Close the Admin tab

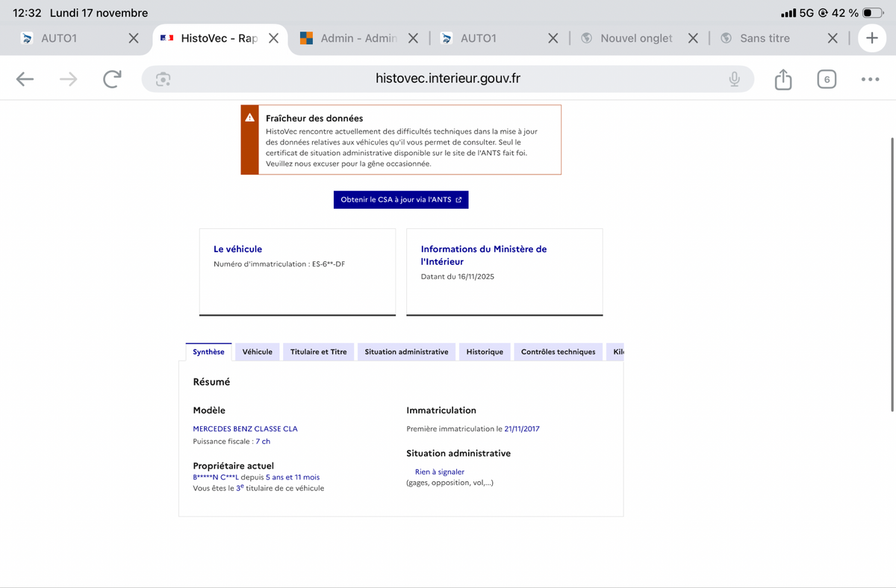(413, 38)
